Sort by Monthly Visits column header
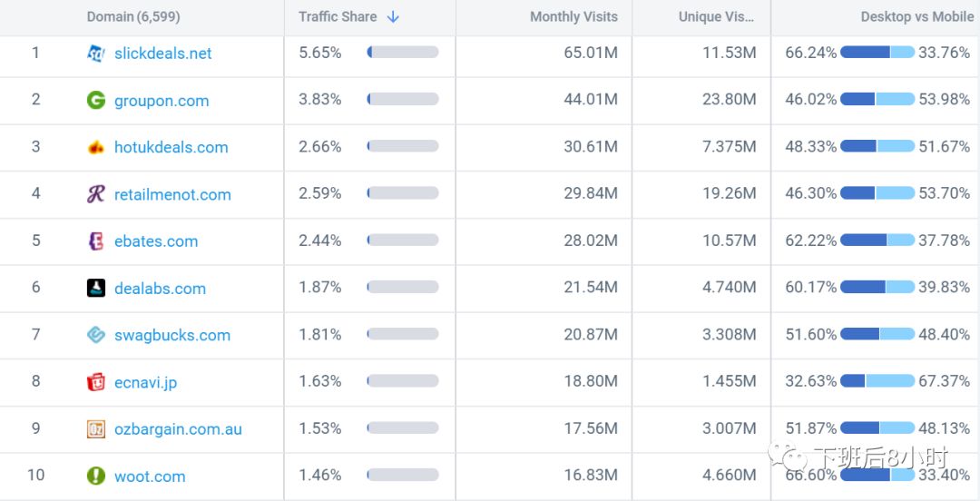The image size is (980, 501). click(573, 16)
